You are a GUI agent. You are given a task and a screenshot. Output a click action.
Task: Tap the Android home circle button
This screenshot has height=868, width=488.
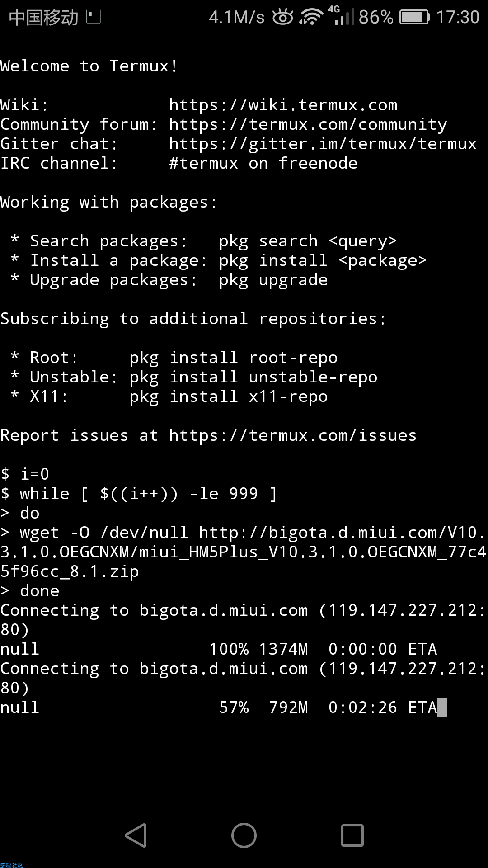pos(244,835)
